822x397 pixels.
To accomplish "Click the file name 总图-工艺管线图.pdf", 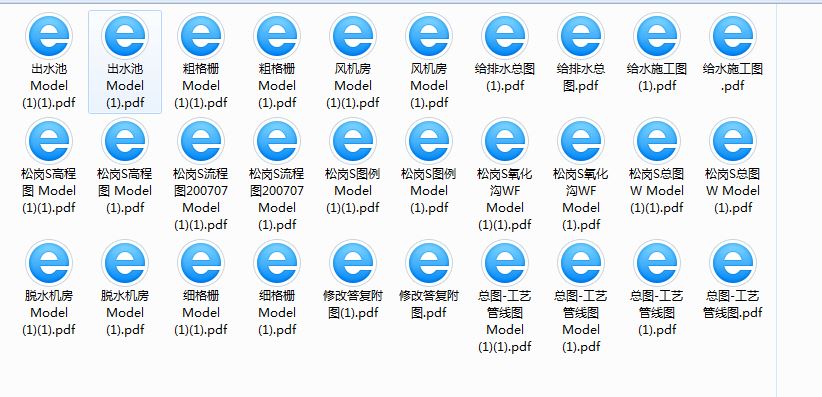I will coord(733,305).
